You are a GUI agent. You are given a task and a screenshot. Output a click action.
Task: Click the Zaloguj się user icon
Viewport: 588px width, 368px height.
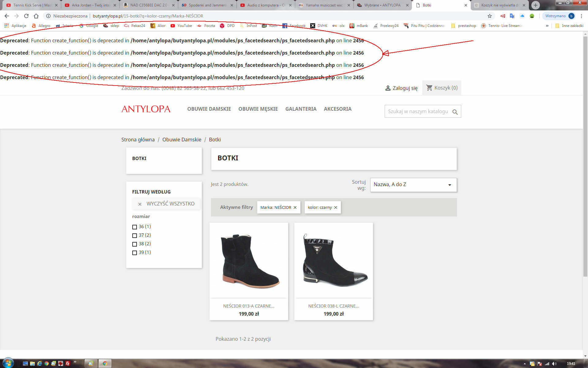point(388,88)
